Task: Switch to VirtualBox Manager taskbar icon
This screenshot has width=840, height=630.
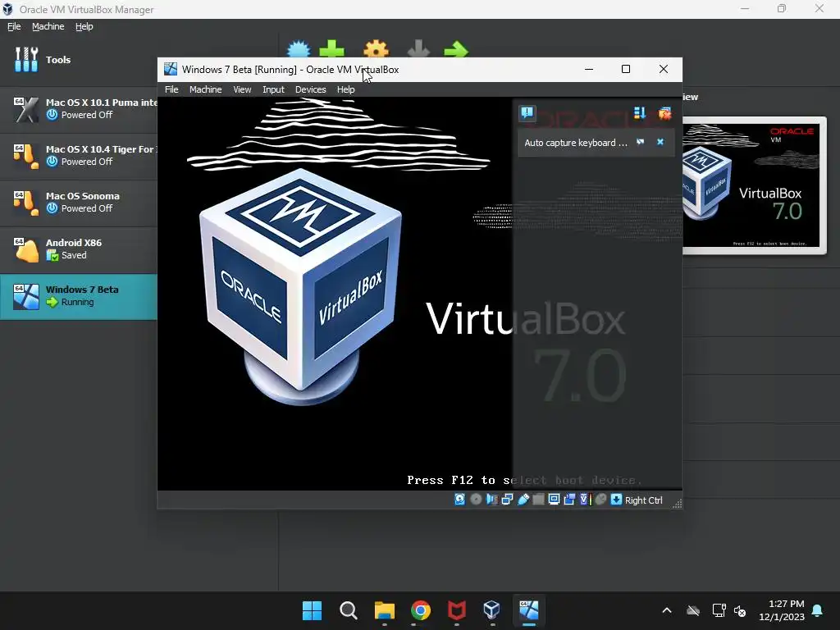Action: [x=492, y=610]
